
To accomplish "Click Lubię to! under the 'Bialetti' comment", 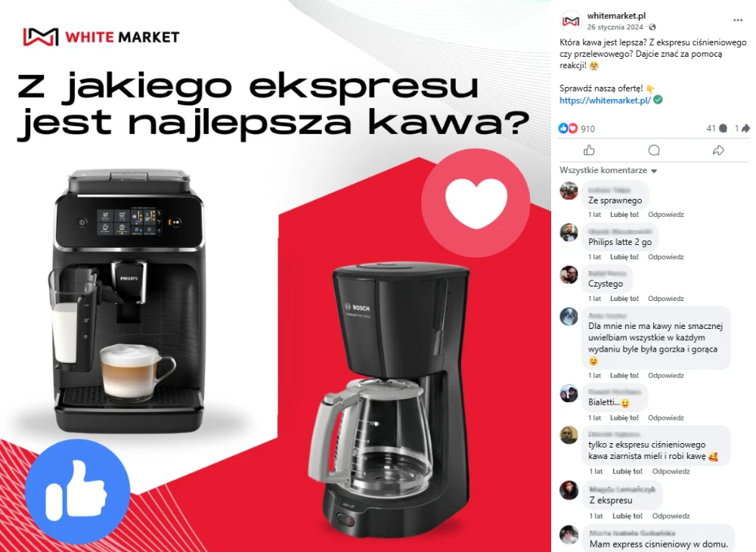I will 624,418.
